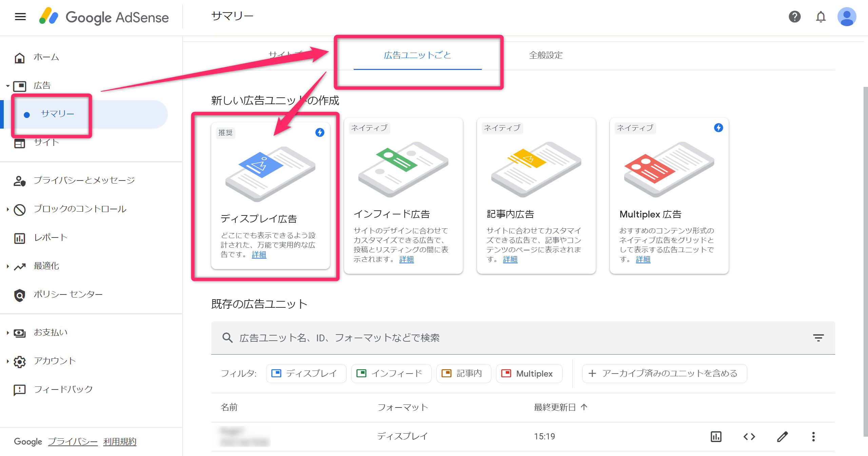Expand お支払い sidebar section
Screen dimensions: 868x456
(x=7, y=333)
